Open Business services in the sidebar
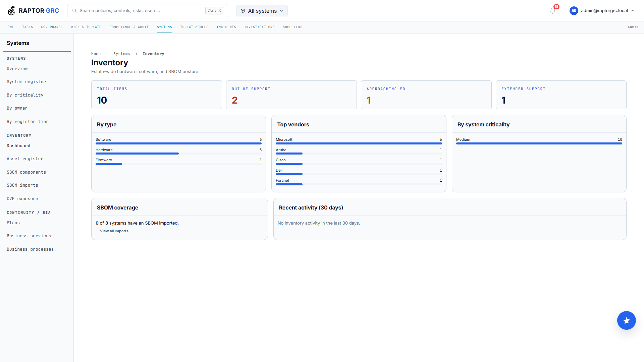Image resolution: width=644 pixels, height=362 pixels. tap(29, 236)
